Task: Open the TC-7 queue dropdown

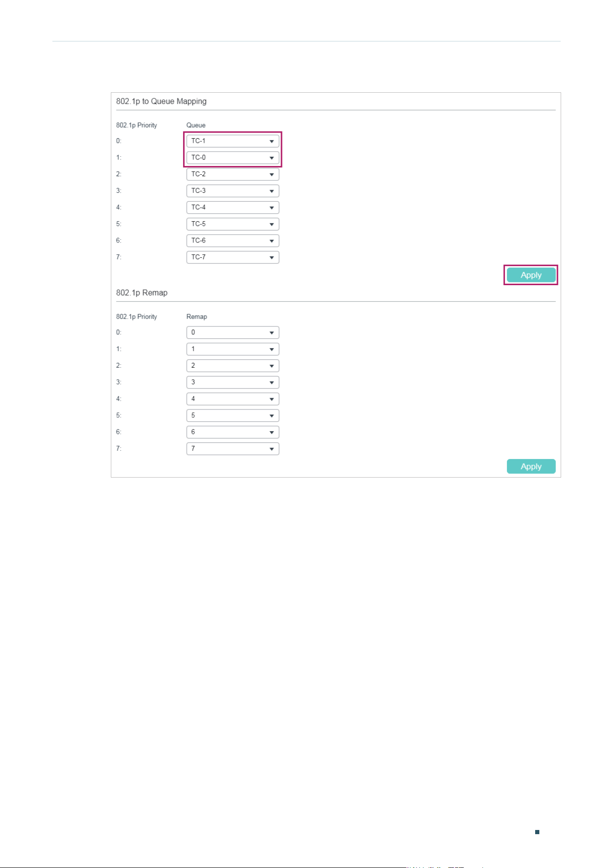Action: (x=233, y=257)
